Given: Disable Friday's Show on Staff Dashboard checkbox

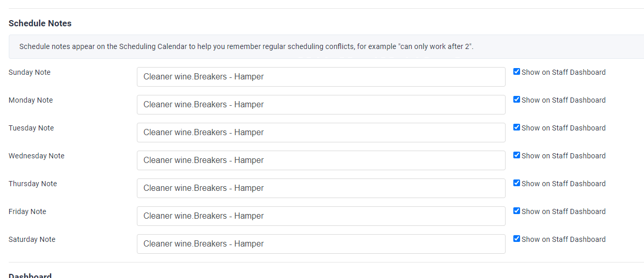Looking at the screenshot, I should 516,211.
